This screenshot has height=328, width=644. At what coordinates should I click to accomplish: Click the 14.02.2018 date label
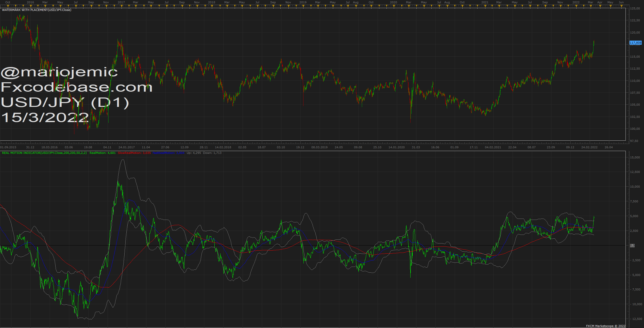tap(223, 147)
